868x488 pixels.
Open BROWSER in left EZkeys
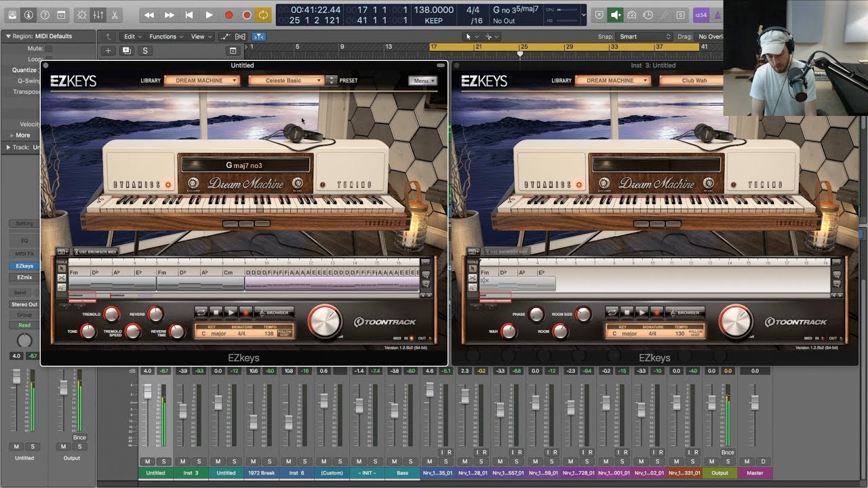275,312
